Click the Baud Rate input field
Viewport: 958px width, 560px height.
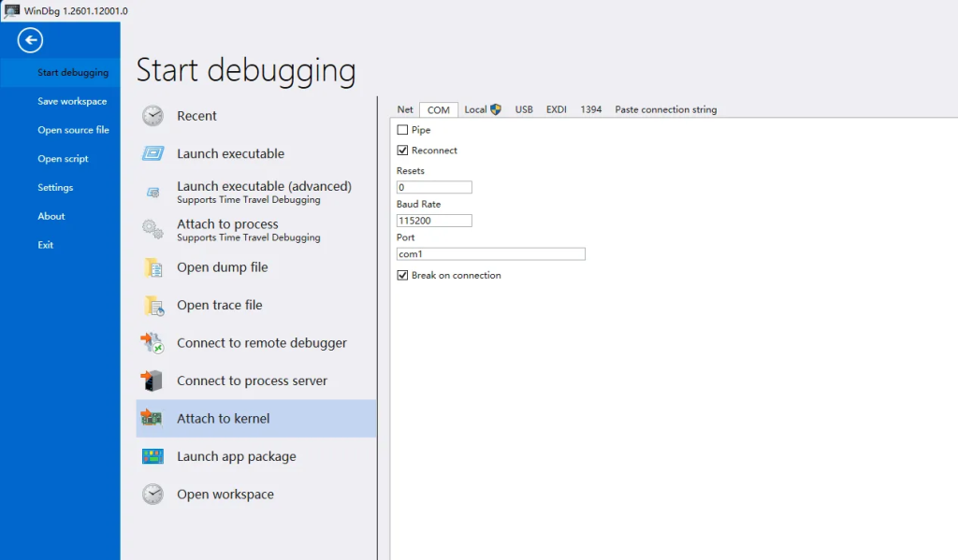pyautogui.click(x=434, y=221)
